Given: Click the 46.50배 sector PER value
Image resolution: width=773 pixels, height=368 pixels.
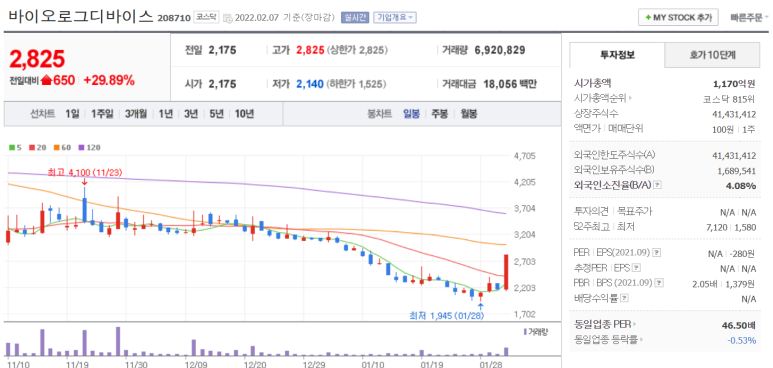Looking at the screenshot, I should click(x=739, y=325).
